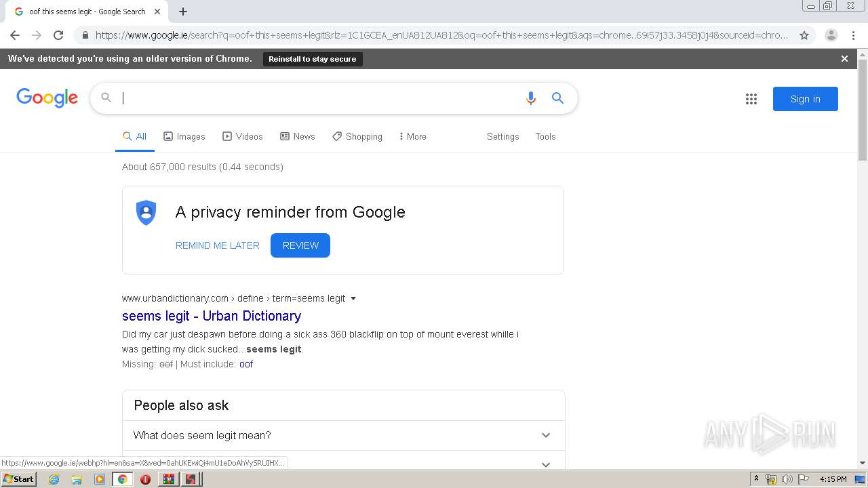Start voice search with the microphone

531,98
